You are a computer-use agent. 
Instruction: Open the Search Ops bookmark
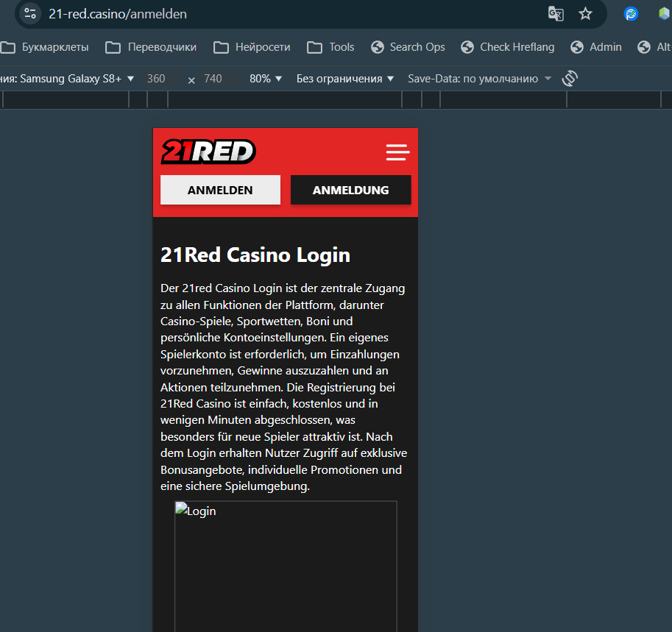408,47
